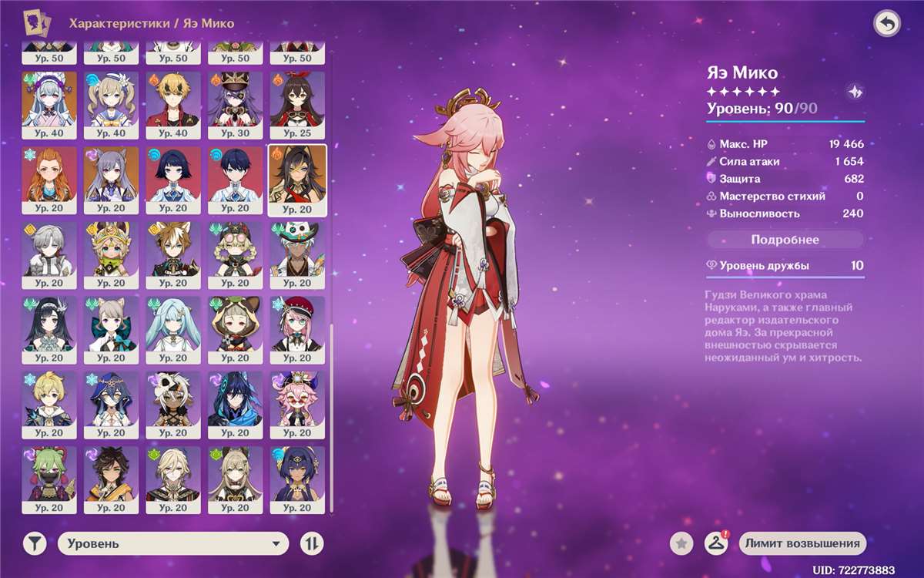Select Kachina geo portrait with horned headdress
The width and height of the screenshot is (924, 578).
112,256
